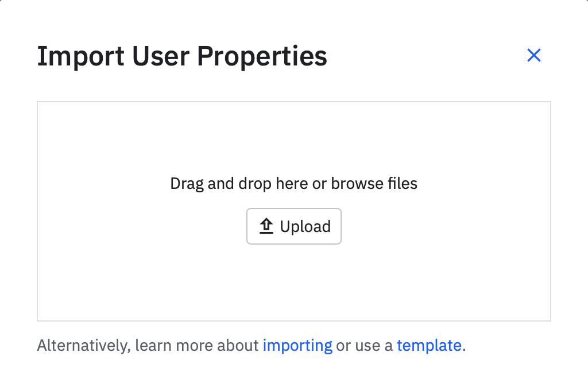Dismiss the dialog with the blue X icon
The height and width of the screenshot is (387, 588).
(x=534, y=56)
